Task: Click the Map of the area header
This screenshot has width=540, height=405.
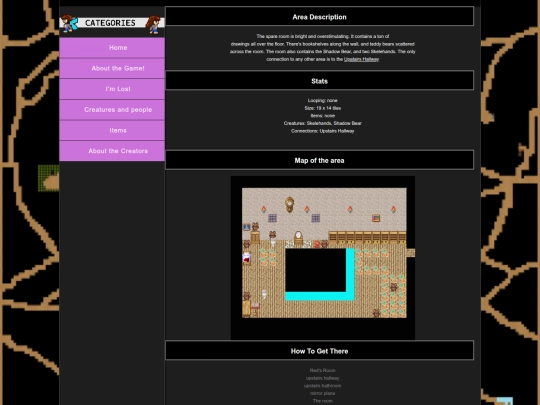Action: [320, 160]
